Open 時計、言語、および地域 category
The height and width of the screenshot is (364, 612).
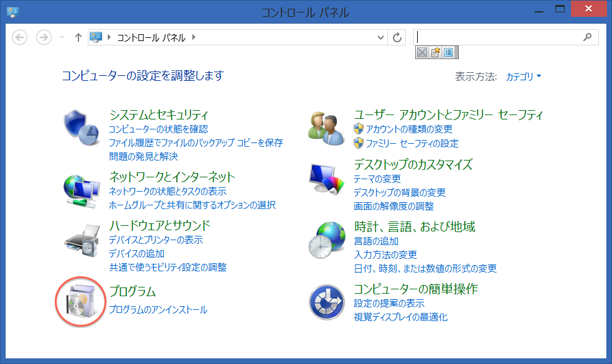click(415, 226)
